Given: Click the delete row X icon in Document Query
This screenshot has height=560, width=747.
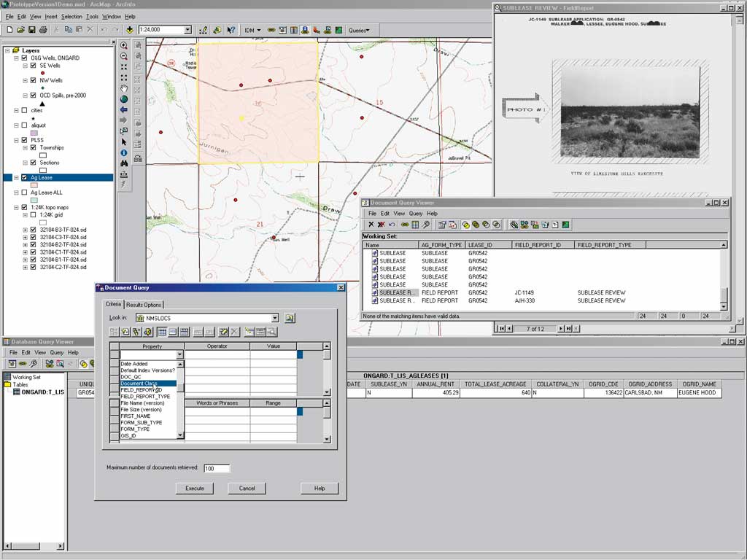Looking at the screenshot, I should click(x=235, y=332).
